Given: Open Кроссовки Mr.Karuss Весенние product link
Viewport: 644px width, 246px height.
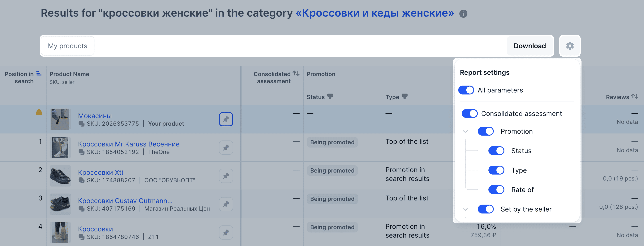Looking at the screenshot, I should [x=129, y=144].
